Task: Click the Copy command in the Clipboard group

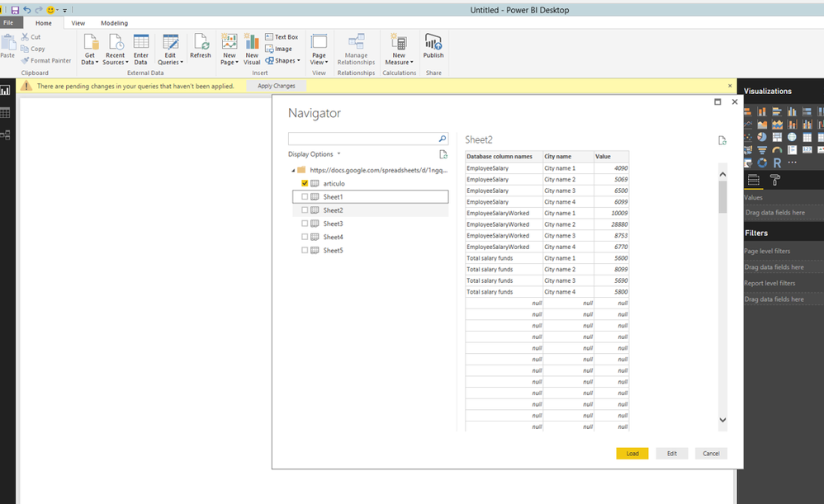Action: tap(32, 49)
